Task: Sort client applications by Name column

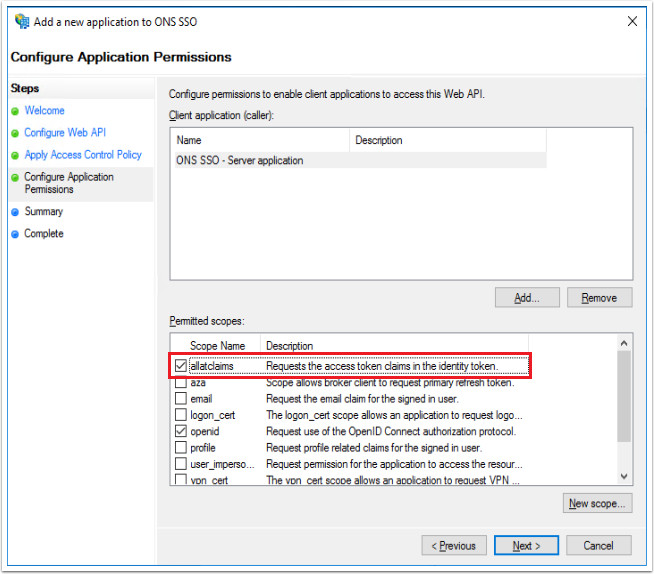Action: [x=261, y=140]
